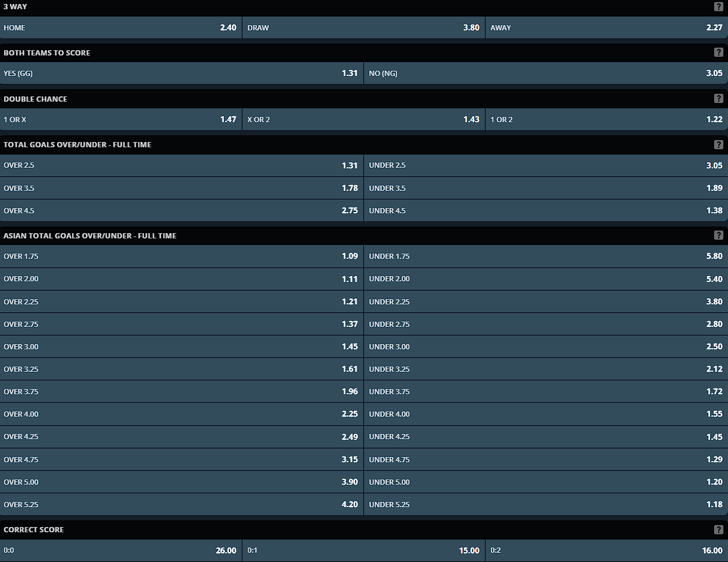Viewport: 728px width, 562px height.
Task: Click OVER 3.75 odds 1.96
Action: click(x=182, y=392)
